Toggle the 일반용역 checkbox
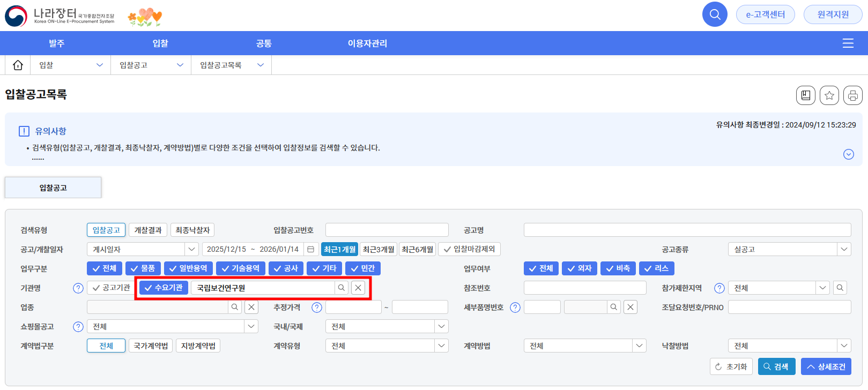This screenshot has height=390, width=868. 189,268
